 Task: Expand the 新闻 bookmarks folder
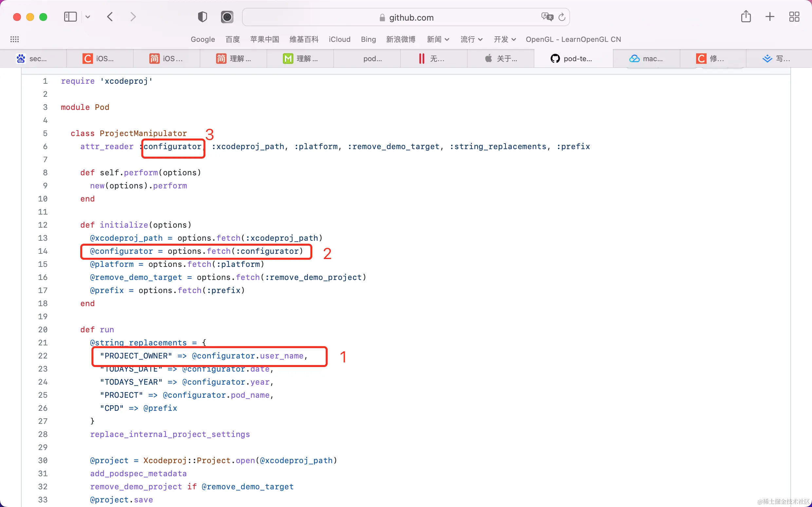(437, 39)
